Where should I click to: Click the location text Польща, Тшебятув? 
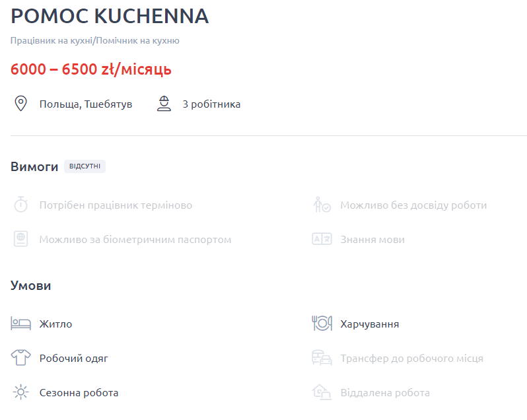[x=86, y=104]
